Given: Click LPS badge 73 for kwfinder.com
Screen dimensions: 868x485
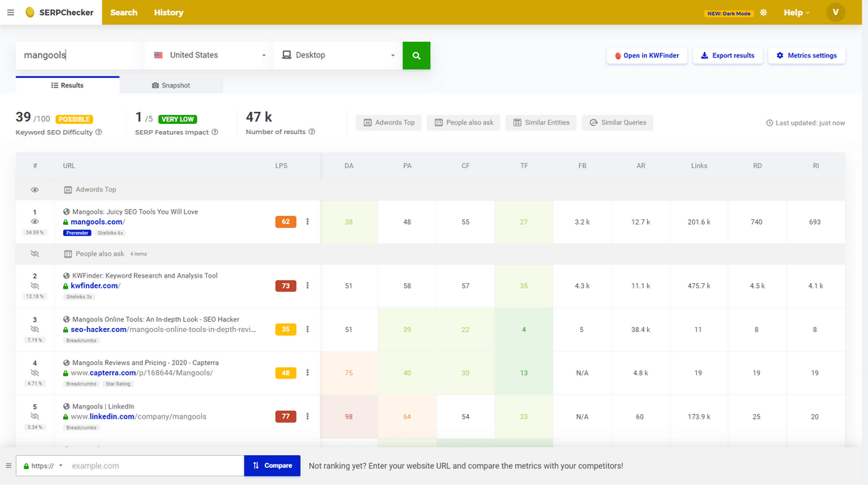Looking at the screenshot, I should [x=286, y=286].
